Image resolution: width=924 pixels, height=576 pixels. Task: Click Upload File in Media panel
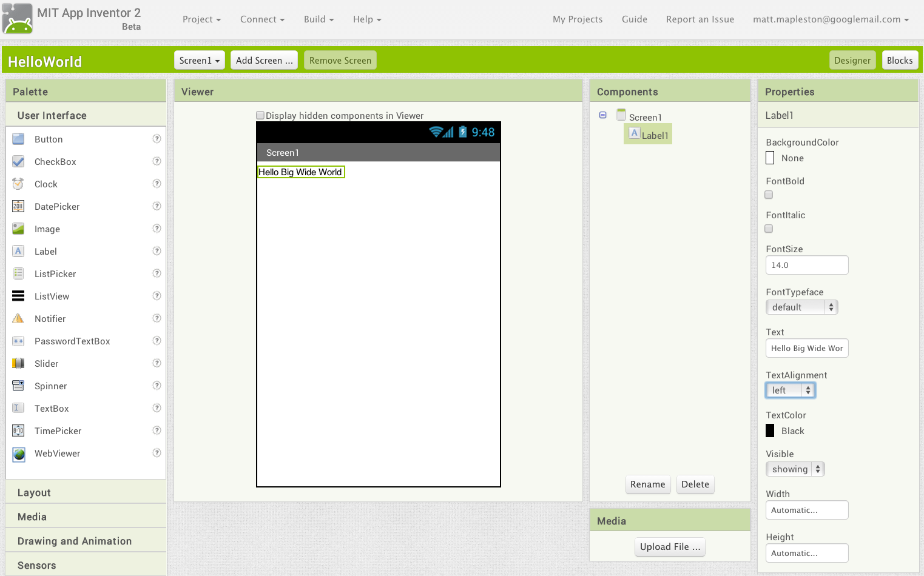click(x=670, y=547)
